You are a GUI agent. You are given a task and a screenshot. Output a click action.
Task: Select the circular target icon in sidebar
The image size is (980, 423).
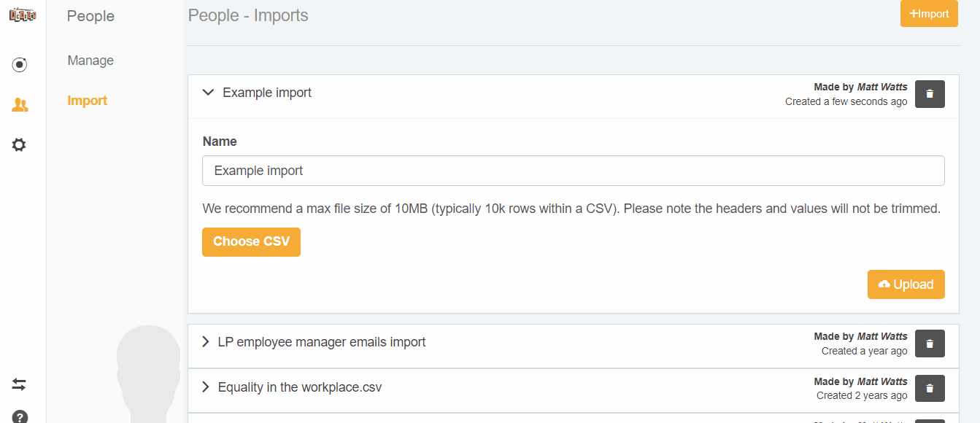[19, 64]
